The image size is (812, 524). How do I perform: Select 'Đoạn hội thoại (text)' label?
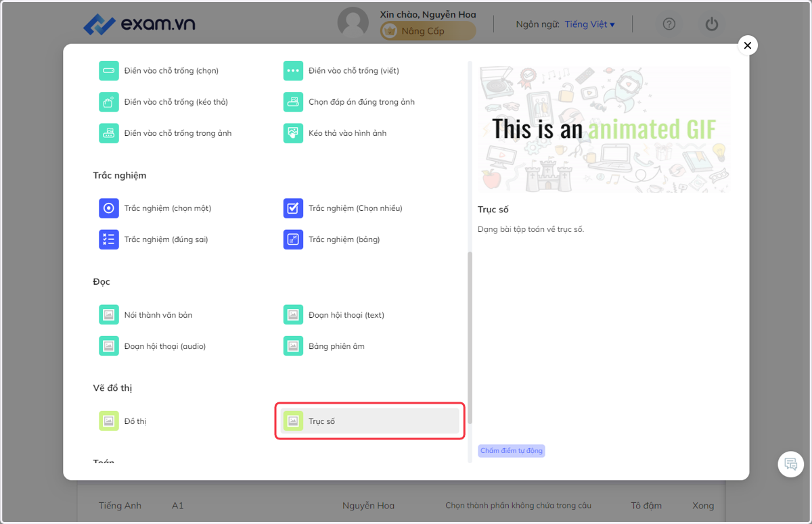(346, 315)
